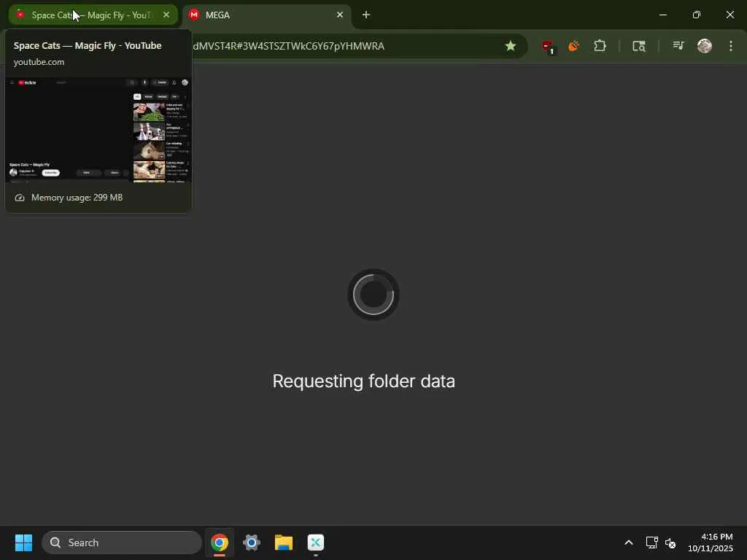
Task: Open Chrome three-dot menu
Action: (x=731, y=46)
